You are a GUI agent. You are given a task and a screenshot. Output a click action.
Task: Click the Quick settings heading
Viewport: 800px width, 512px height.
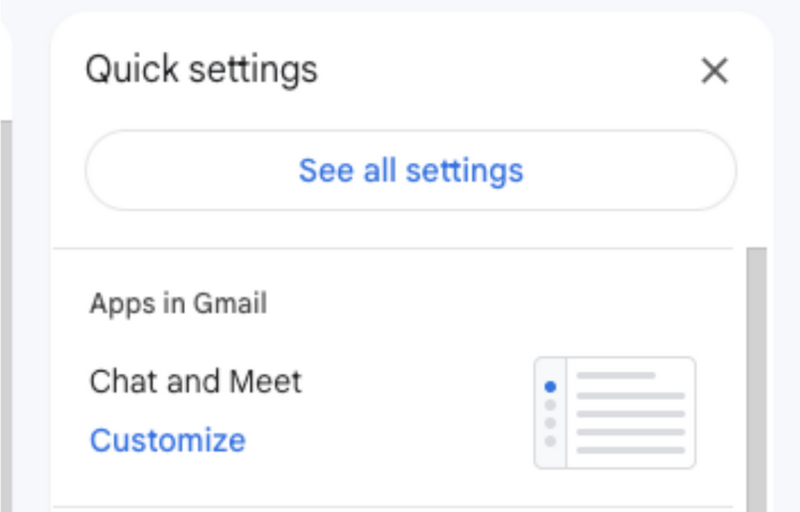202,70
